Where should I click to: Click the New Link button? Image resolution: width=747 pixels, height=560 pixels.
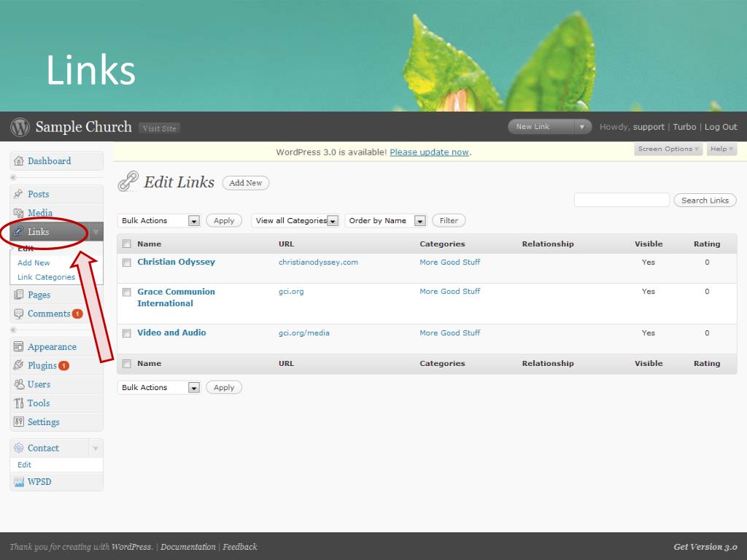point(542,127)
